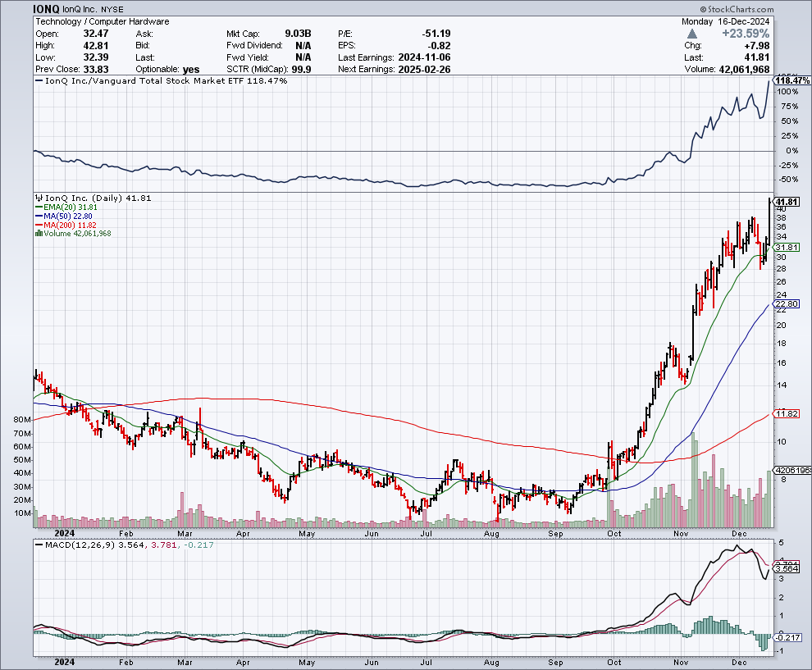Click the Volume 42,061,968 legend entry
Screen dimensions: 812x670
[77, 234]
